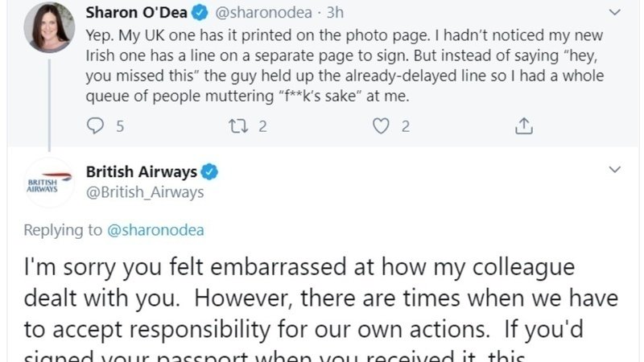Click the reply count of 5
Screen dimensions: 644x362
[120, 126]
